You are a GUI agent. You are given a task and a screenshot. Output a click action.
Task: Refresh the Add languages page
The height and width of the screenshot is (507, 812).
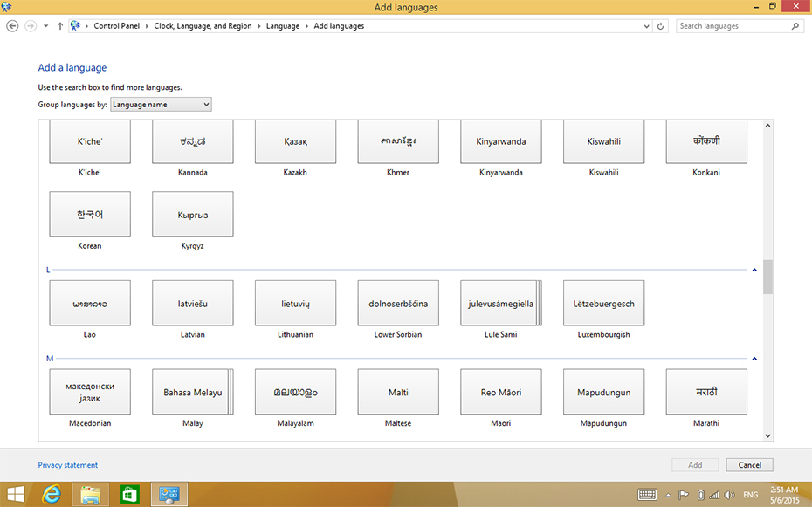661,26
